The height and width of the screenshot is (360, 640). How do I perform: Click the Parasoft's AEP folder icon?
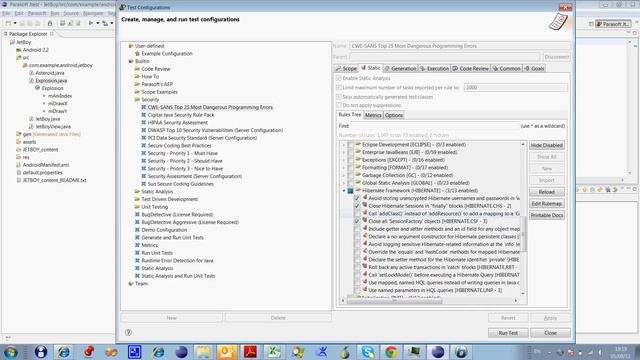point(137,84)
